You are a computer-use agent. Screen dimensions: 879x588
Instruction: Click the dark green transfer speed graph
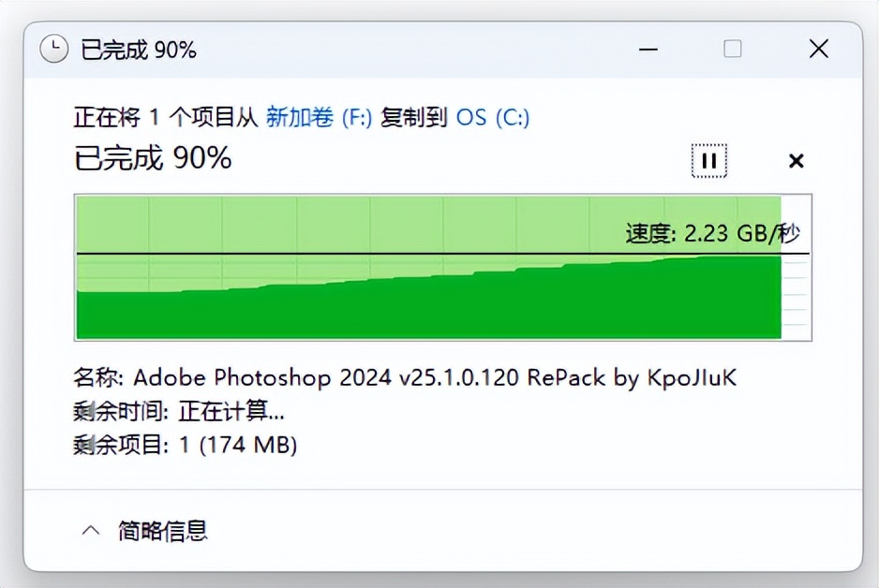[x=429, y=302]
